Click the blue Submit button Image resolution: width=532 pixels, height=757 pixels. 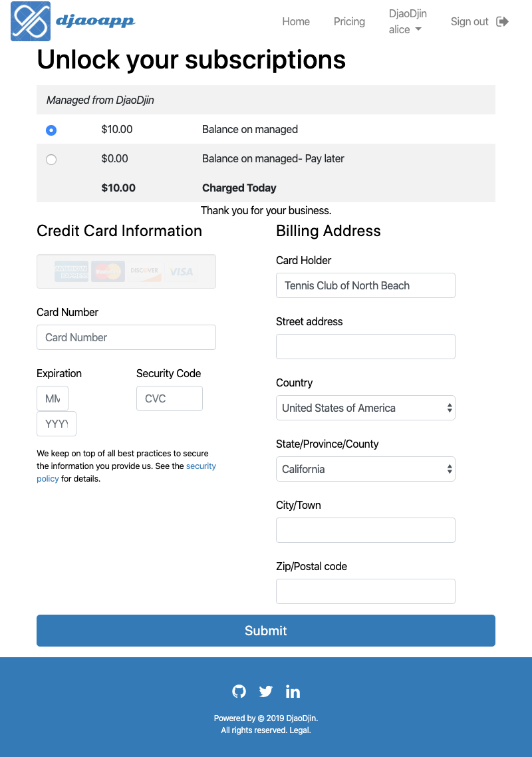266,631
